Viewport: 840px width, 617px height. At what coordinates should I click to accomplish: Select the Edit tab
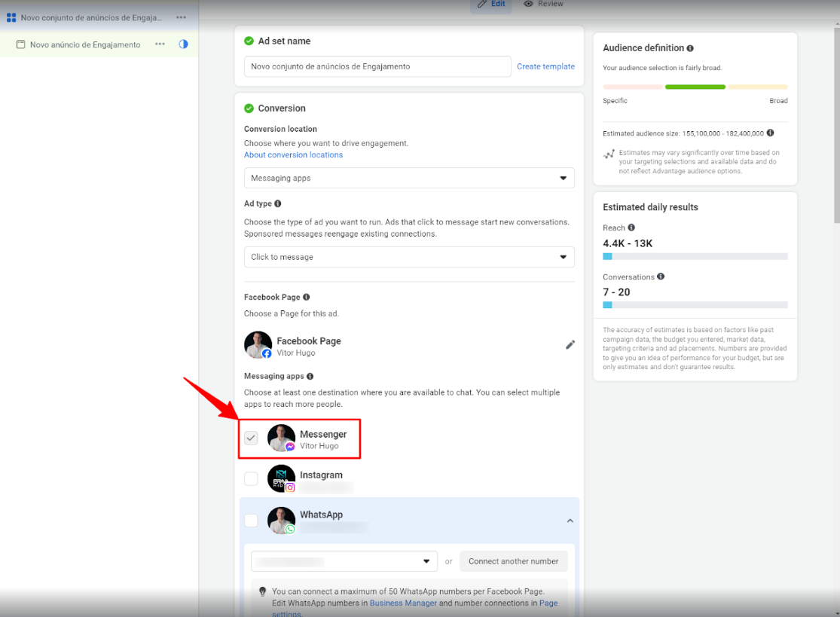[491, 5]
